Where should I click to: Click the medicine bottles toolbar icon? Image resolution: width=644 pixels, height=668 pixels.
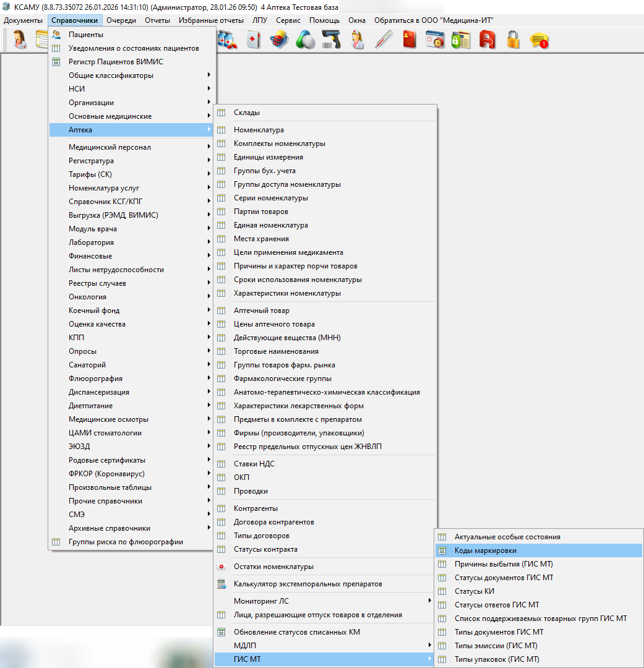pyautogui.click(x=228, y=40)
